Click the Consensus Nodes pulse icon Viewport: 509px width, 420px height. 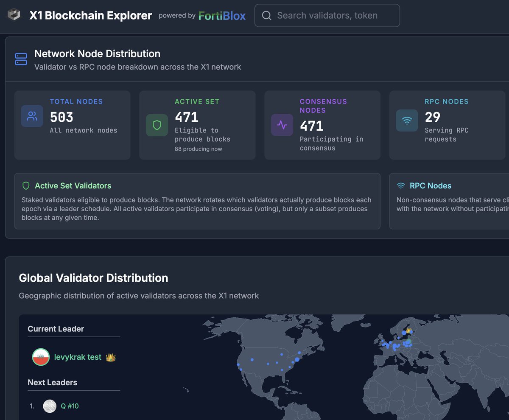coord(282,125)
